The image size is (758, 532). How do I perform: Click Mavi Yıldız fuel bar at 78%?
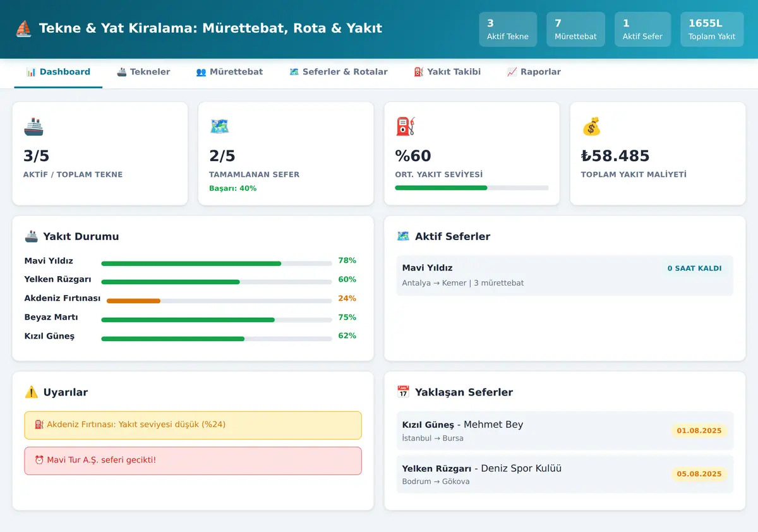point(217,263)
